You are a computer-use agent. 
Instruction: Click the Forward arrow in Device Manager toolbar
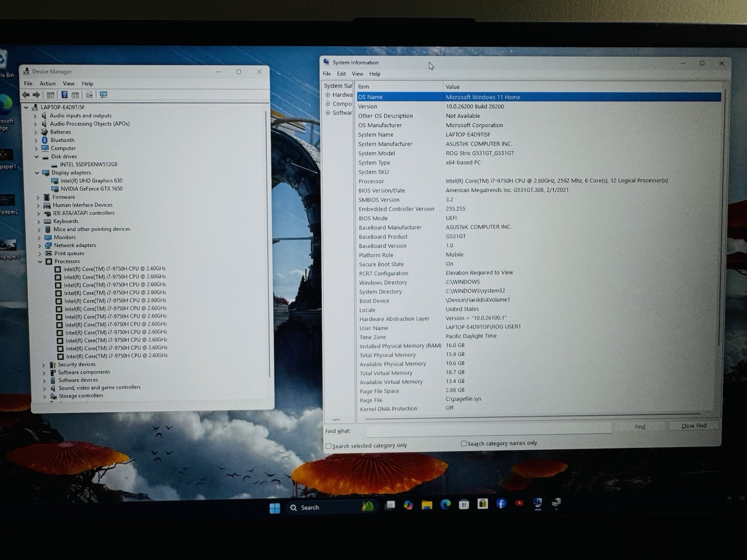tap(36, 95)
